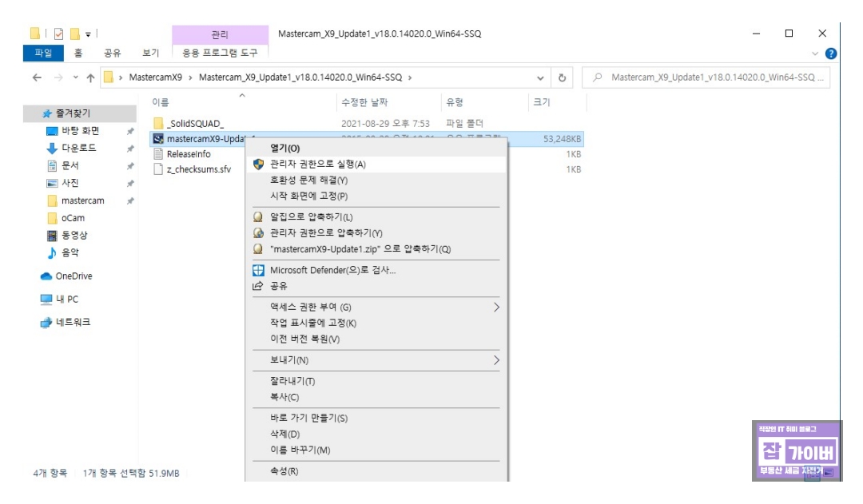Image resolution: width=863 pixels, height=504 pixels.
Task: Open quick access toolbar customize dropdown
Action: pyautogui.click(x=88, y=34)
